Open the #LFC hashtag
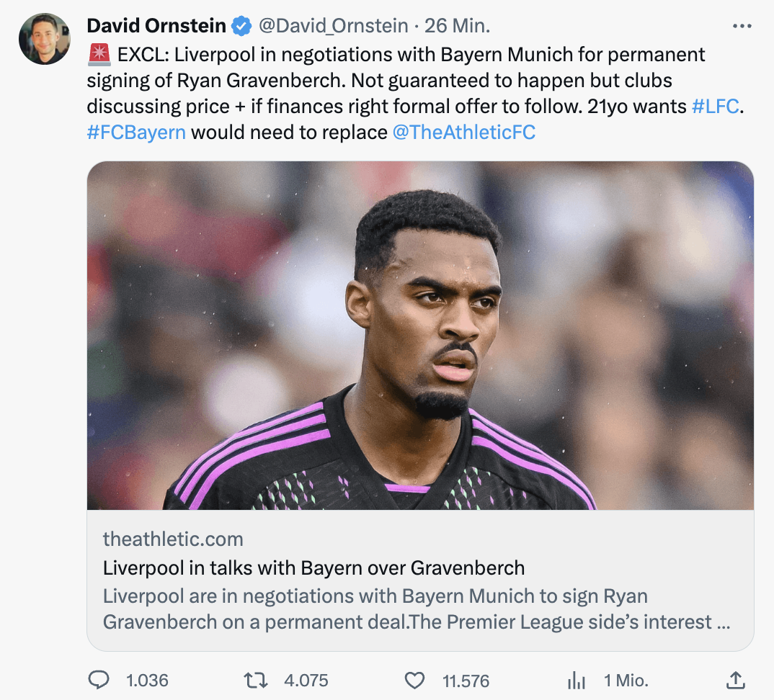Viewport: 774px width, 700px height. [x=716, y=107]
